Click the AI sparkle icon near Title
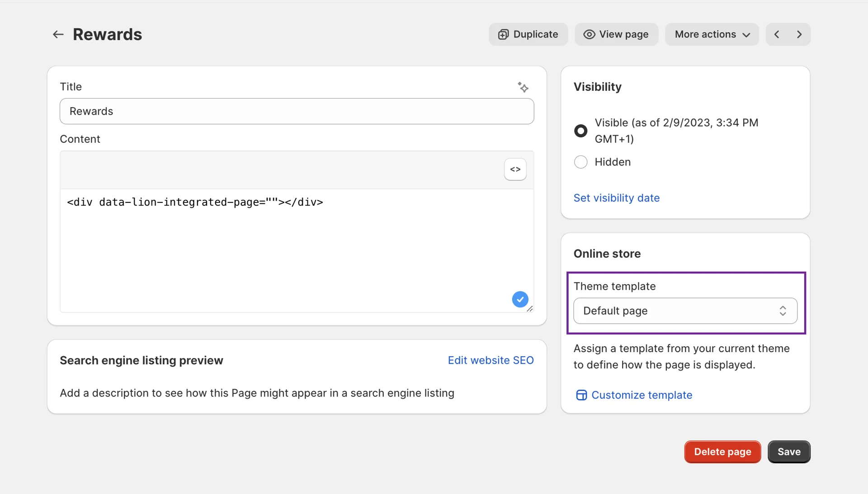 click(x=523, y=87)
